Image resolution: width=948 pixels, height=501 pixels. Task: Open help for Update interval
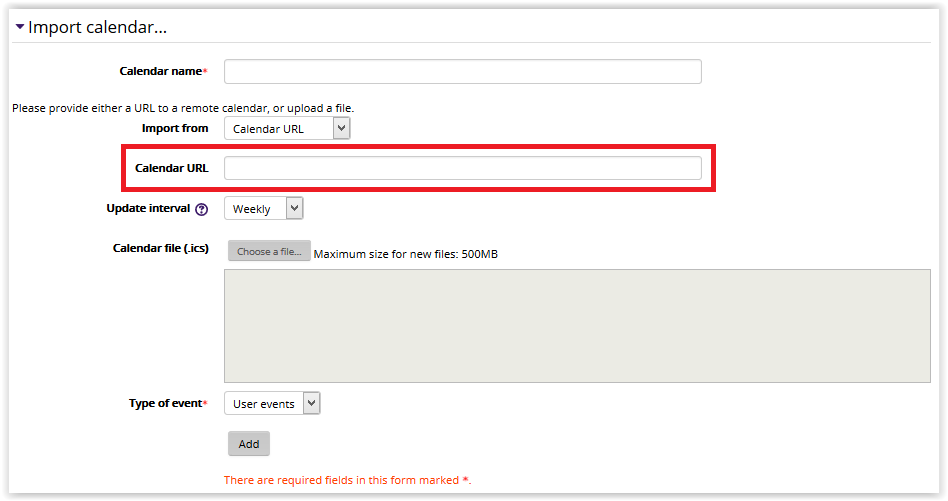[201, 209]
